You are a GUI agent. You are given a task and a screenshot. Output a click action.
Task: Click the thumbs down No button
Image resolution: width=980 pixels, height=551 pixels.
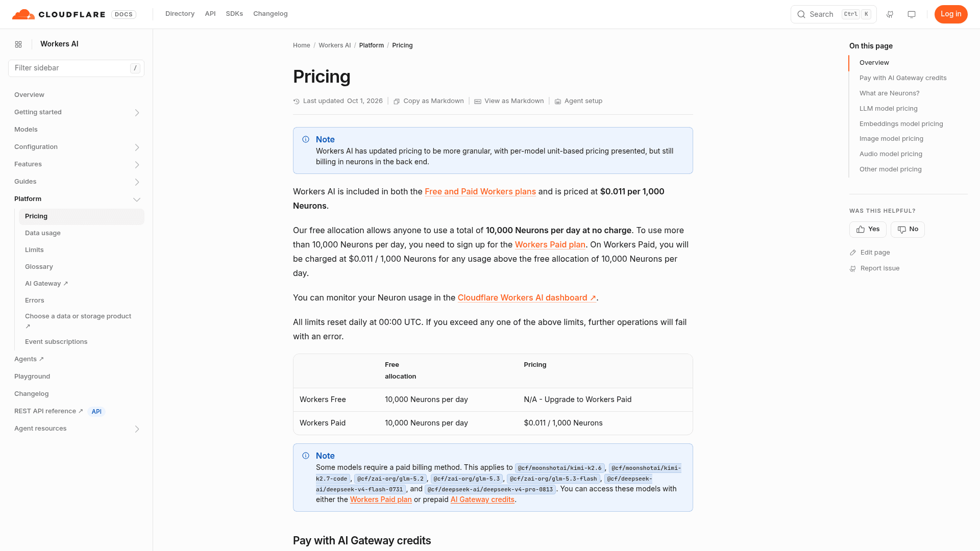908,229
